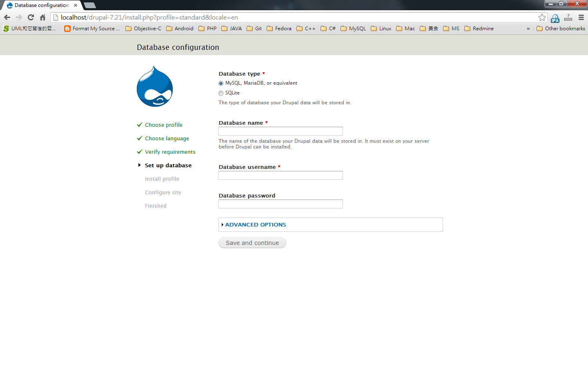Open the browser home page icon

42,17
